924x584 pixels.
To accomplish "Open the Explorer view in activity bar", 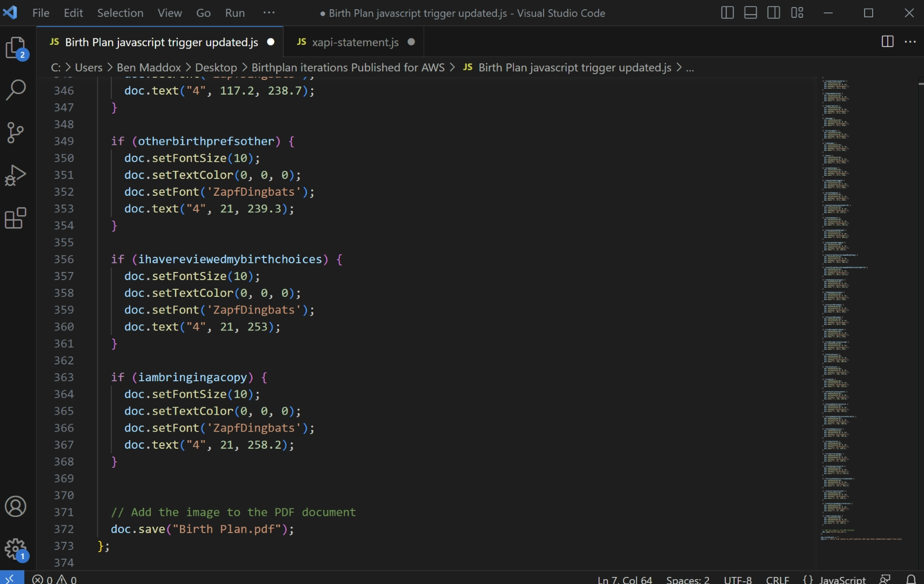I will pyautogui.click(x=16, y=48).
